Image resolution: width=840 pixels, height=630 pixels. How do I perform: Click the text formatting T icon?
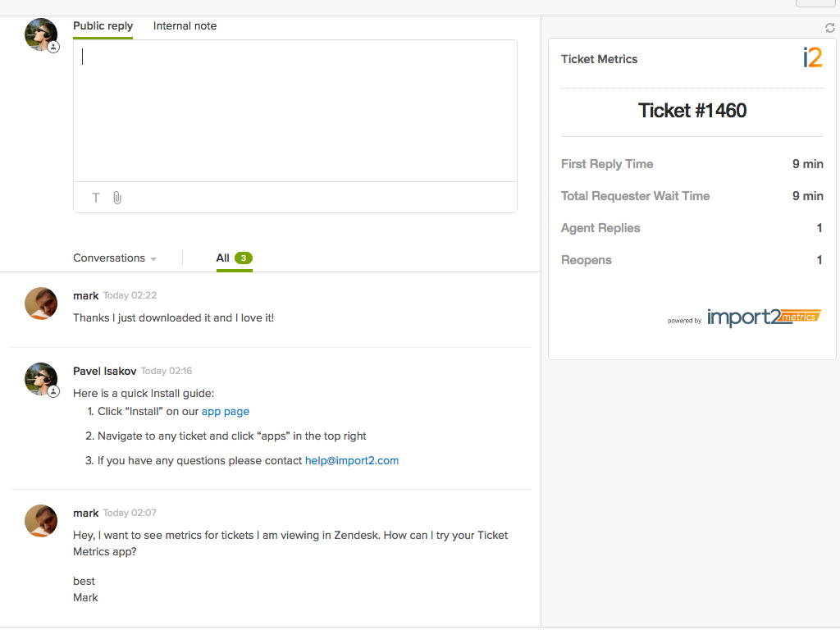click(x=96, y=198)
